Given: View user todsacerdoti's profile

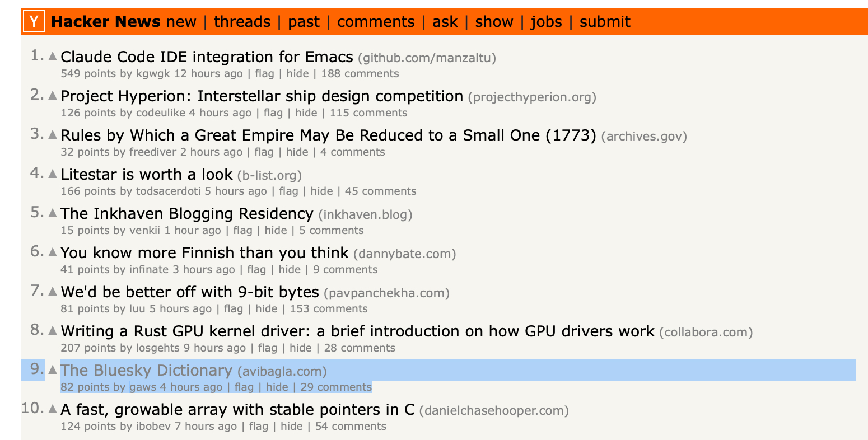Looking at the screenshot, I should click(x=169, y=191).
